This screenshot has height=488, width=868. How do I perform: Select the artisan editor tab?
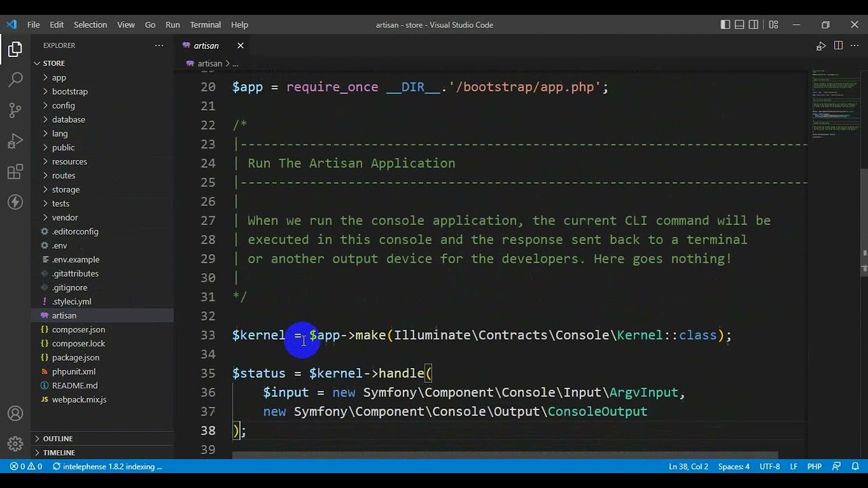[206, 45]
